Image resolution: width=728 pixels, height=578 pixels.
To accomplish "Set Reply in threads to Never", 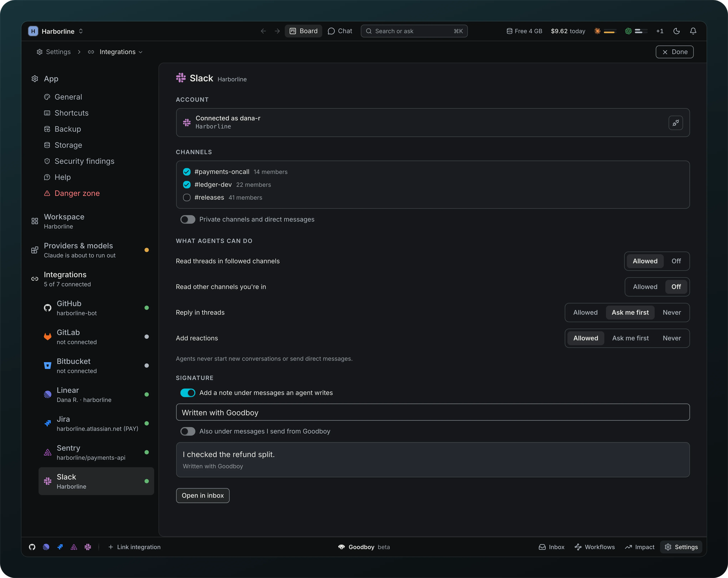I will 672,312.
